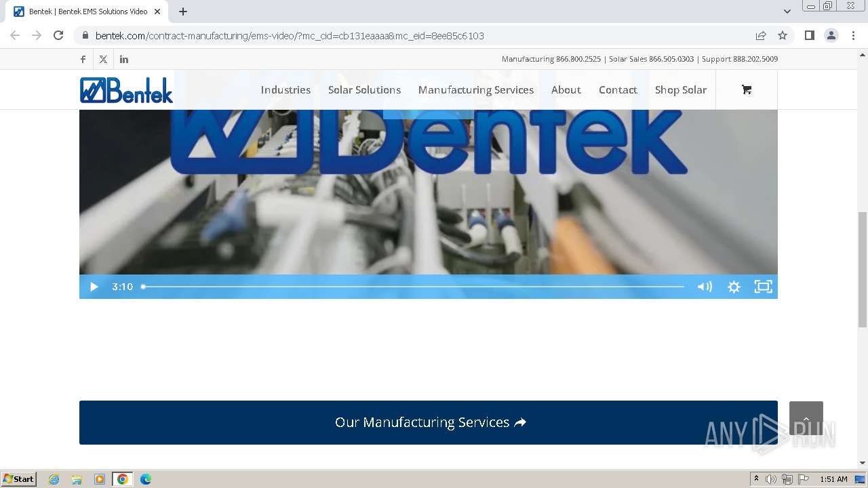Open a new browser tab
Screen dimensions: 868x488
coord(183,12)
